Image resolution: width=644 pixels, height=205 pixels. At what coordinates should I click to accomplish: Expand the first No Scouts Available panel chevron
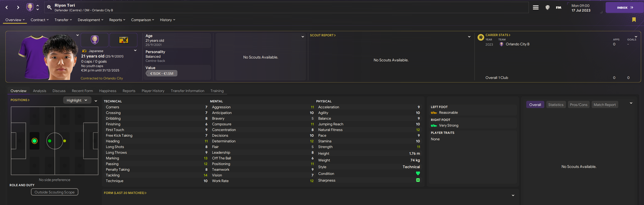303,36
